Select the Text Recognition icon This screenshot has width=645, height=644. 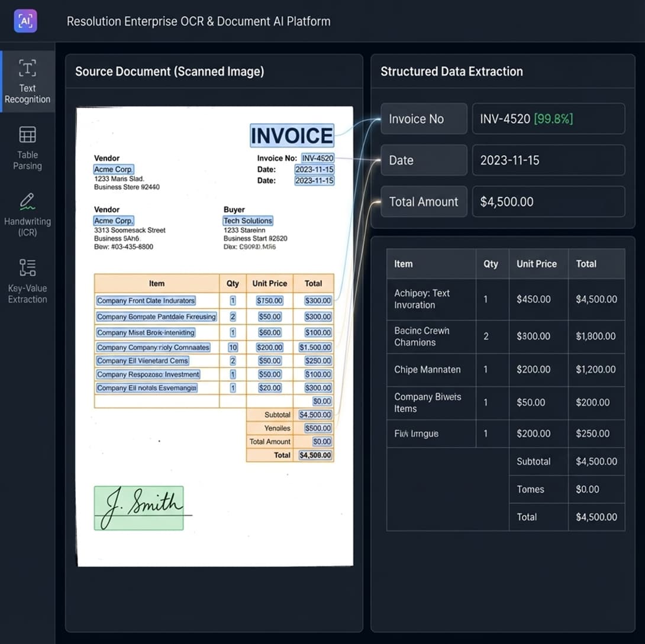[27, 68]
